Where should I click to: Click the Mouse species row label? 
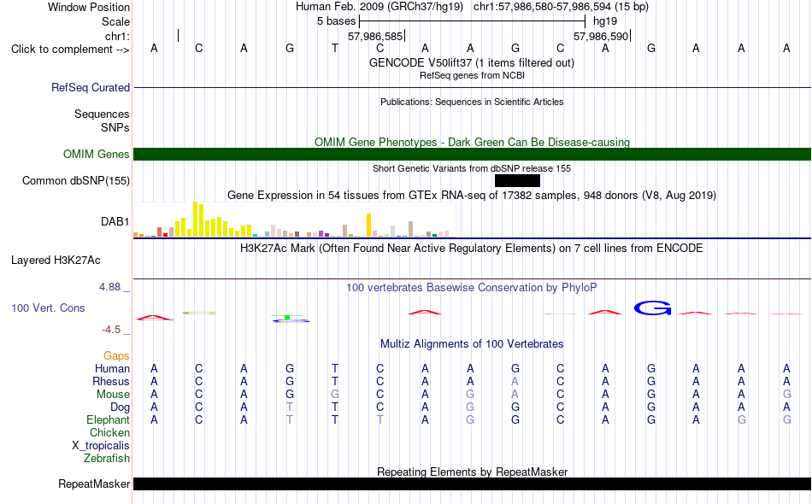pos(113,395)
